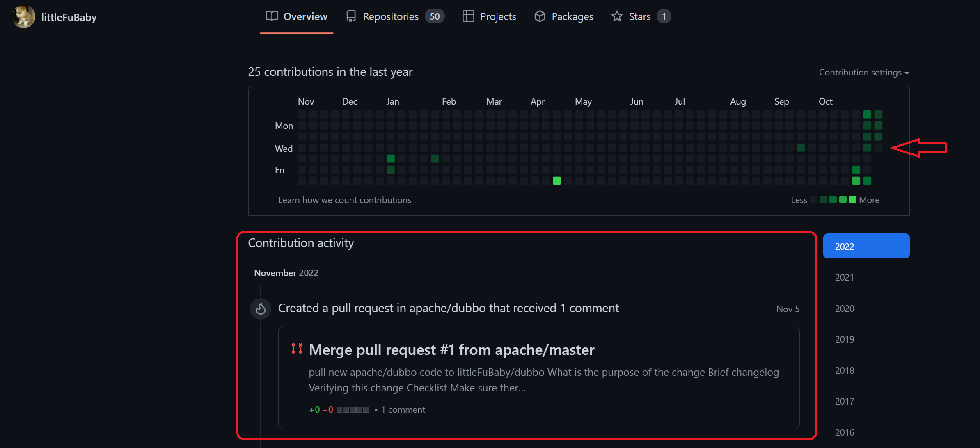
Task: Click the closed pull request icon
Action: pyautogui.click(x=297, y=349)
